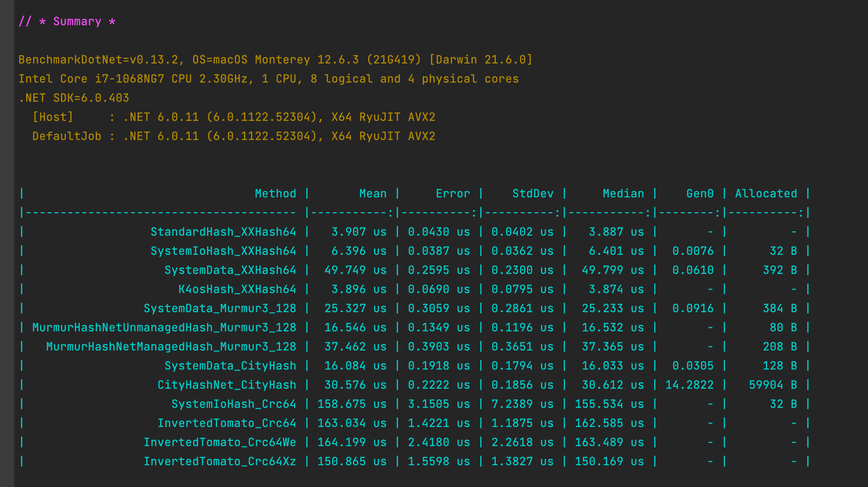868x487 pixels.
Task: Click the BenchmarkDotNet version line
Action: pos(275,60)
